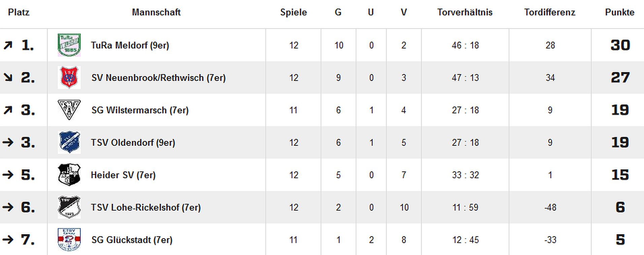
Task: Click the Punkte column header
Action: (x=620, y=12)
